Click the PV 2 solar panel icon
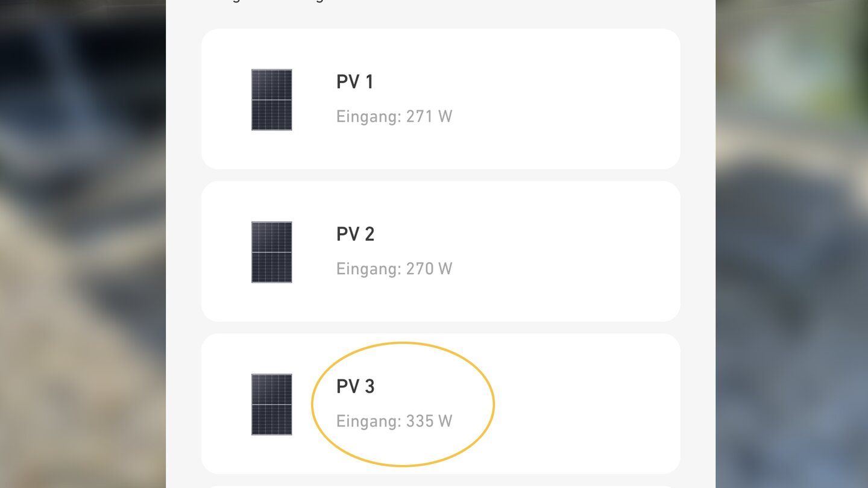Viewport: 868px width, 488px height. [271, 252]
